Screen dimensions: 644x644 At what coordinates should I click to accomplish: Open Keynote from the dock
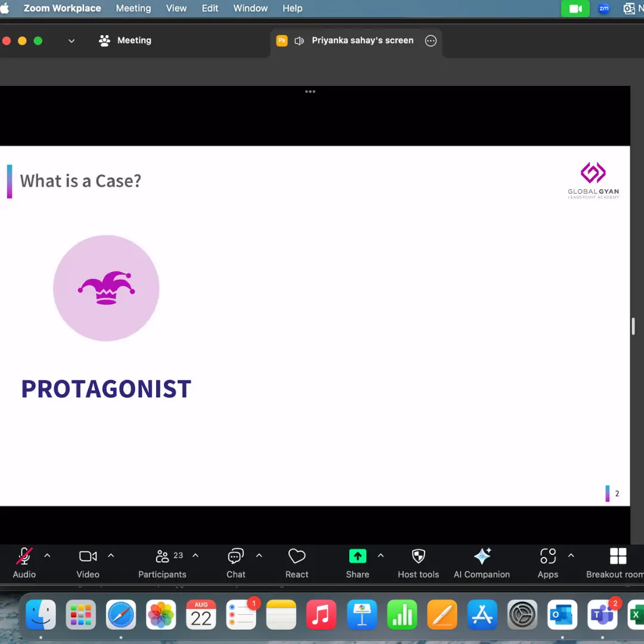[x=362, y=615]
